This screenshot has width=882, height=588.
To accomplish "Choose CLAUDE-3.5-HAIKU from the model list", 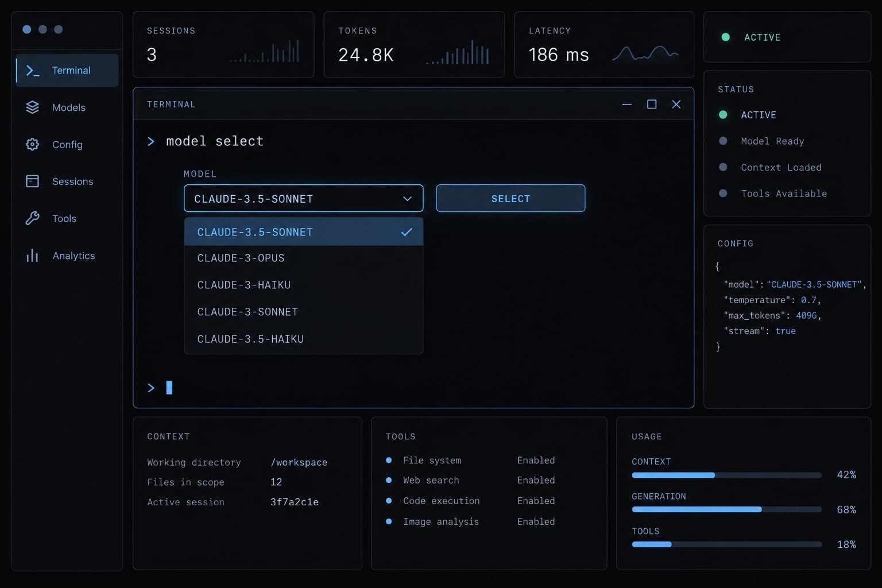I will [303, 339].
